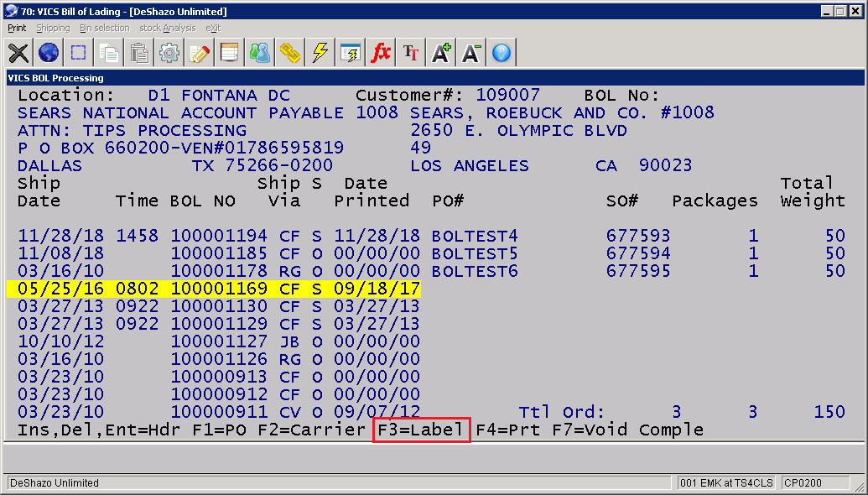Click the two-people users icon
Screen dimensions: 868x495
tap(260, 53)
